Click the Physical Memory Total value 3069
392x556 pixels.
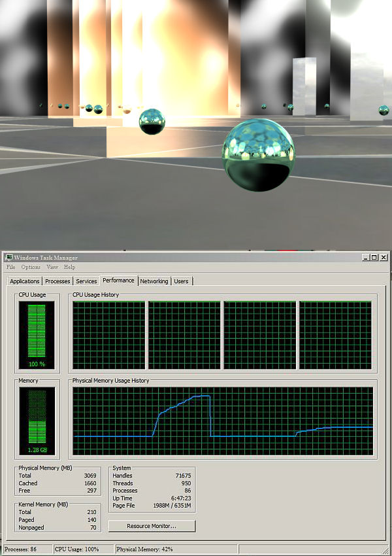coord(90,476)
